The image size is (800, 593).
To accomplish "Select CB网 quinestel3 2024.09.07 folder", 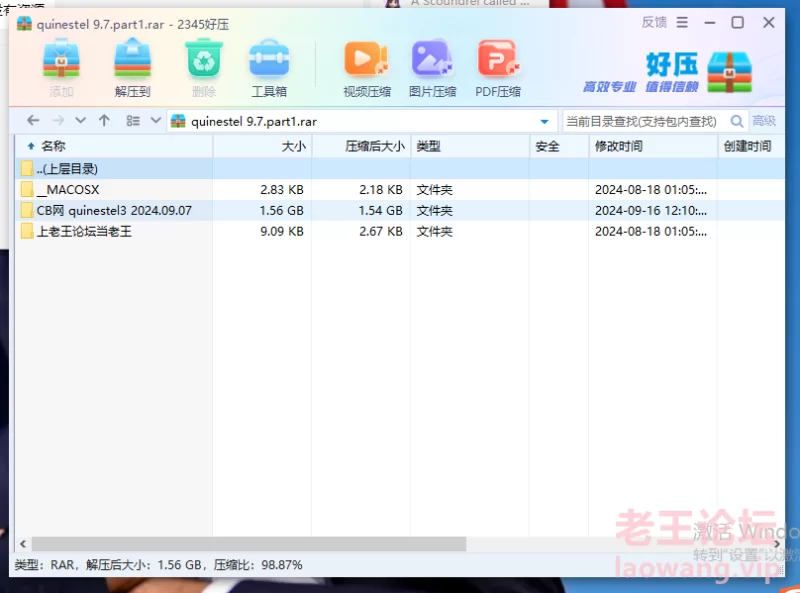I will [x=400, y=210].
